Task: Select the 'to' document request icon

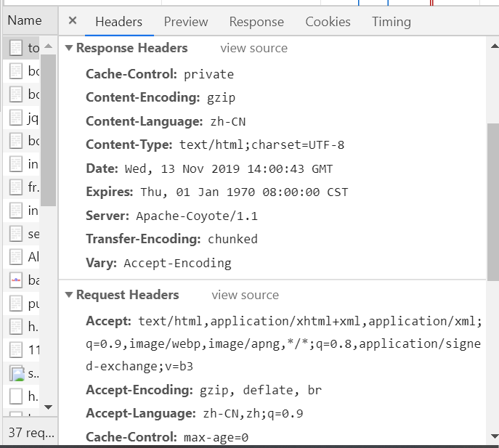Action: click(x=16, y=48)
